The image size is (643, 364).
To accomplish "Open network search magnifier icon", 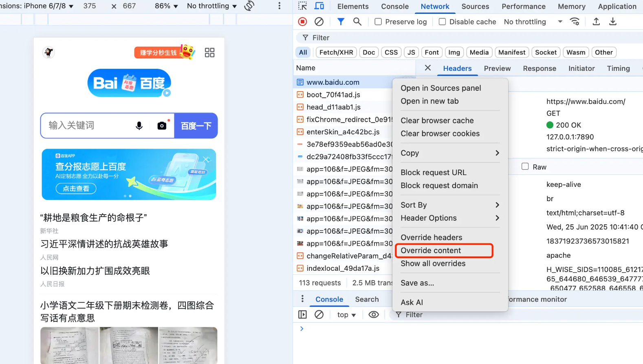I will tap(357, 22).
